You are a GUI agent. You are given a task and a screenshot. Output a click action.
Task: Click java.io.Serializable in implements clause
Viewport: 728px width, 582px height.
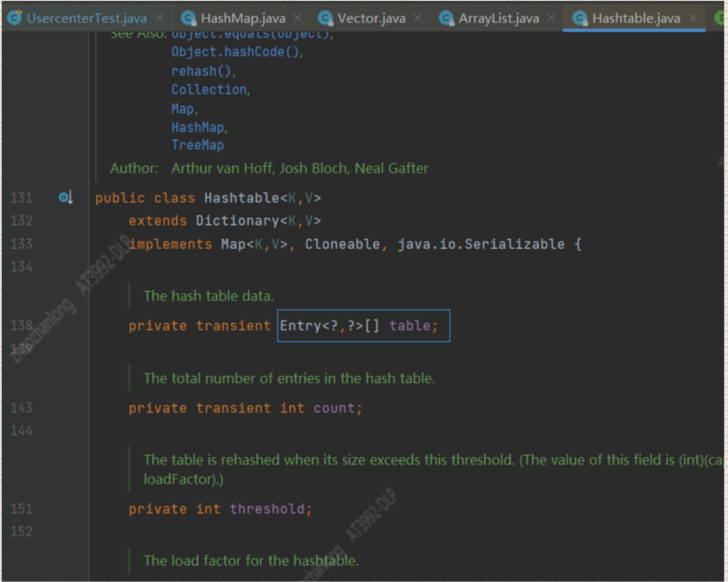[x=481, y=244]
